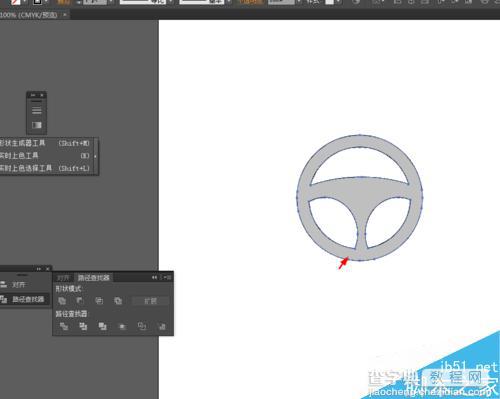
Task: Expand the dock holding 对齐 with double arrows
Action: 39,269
